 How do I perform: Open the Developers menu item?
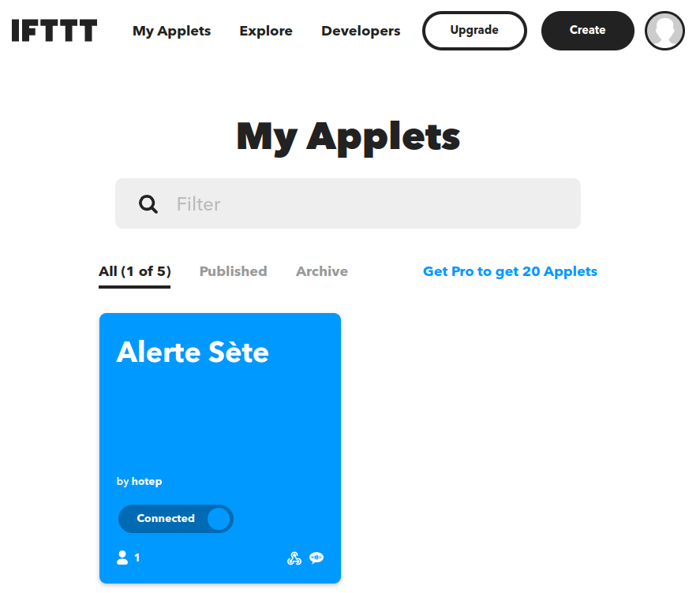[361, 32]
